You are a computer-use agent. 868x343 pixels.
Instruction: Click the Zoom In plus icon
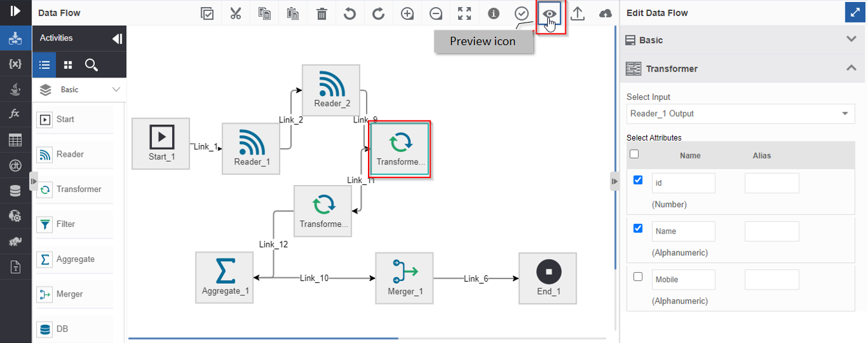pyautogui.click(x=407, y=14)
